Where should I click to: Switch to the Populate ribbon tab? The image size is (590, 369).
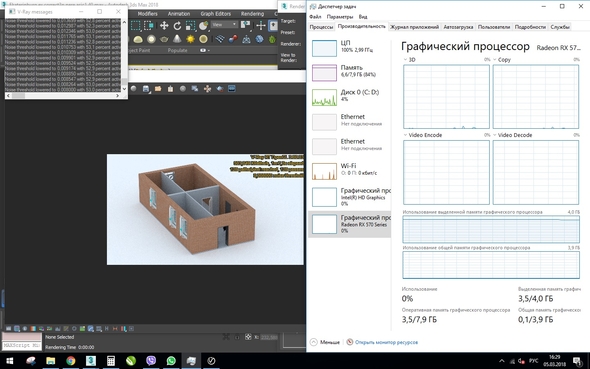click(178, 50)
